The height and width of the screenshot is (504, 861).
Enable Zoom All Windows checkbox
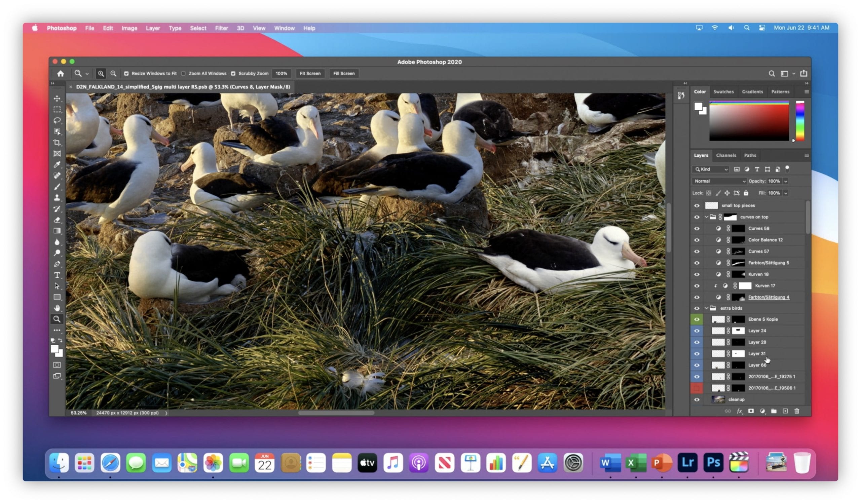coord(184,73)
